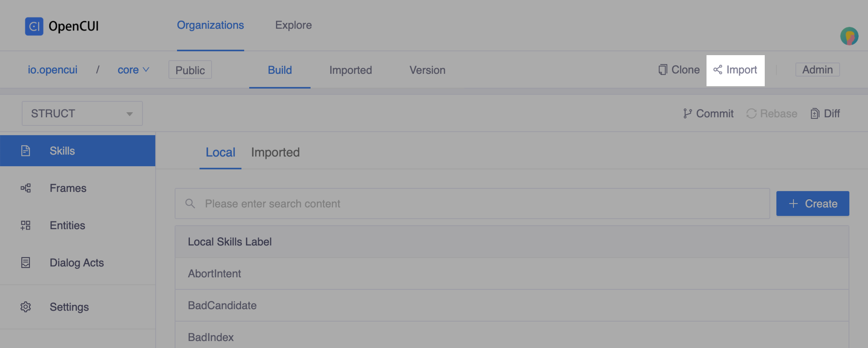Screen dimensions: 868x348
Task: Click the OpenCUI logo icon
Action: [x=34, y=26]
